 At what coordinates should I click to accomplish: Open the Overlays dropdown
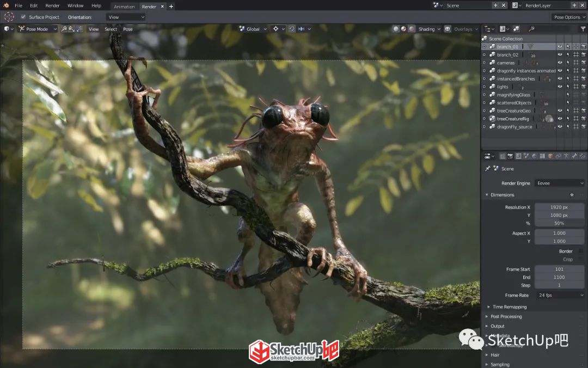click(x=465, y=29)
